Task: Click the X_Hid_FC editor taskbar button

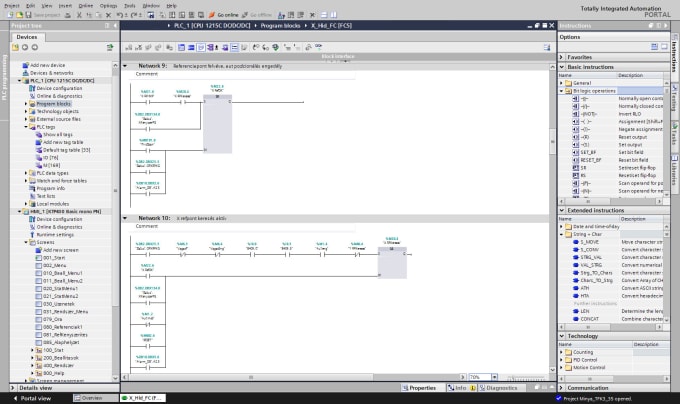Action: pyautogui.click(x=142, y=398)
